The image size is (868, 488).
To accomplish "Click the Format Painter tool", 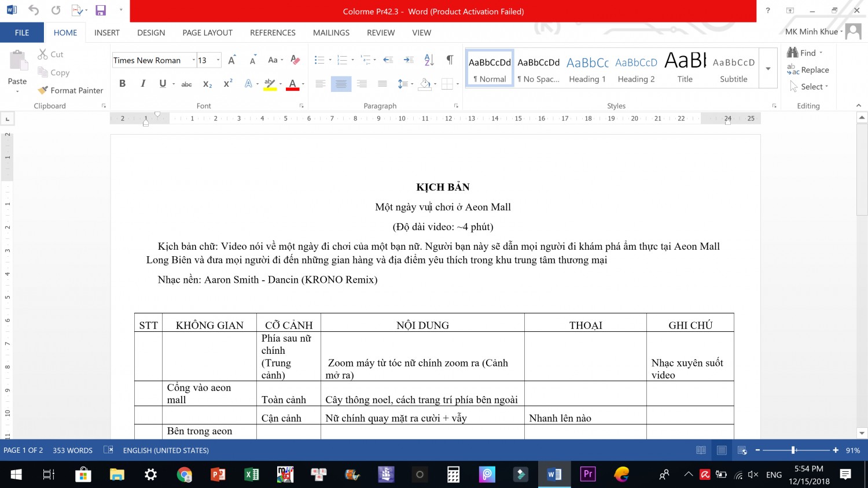I will 70,90.
